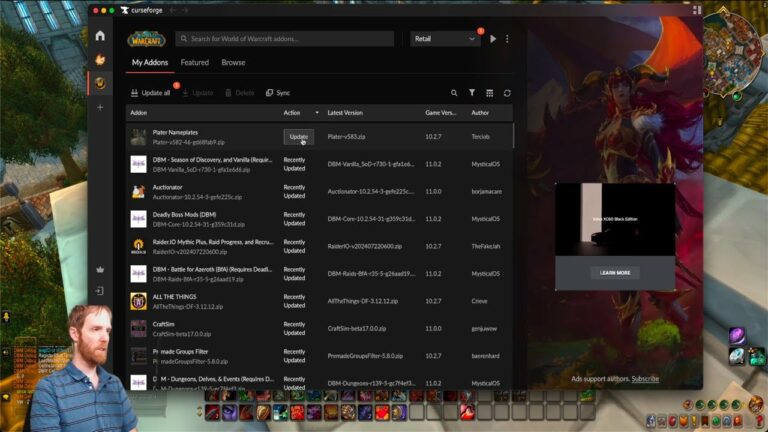Click Plater-v583.zip latest version
Viewport: 768px width, 432px height.
pos(346,137)
